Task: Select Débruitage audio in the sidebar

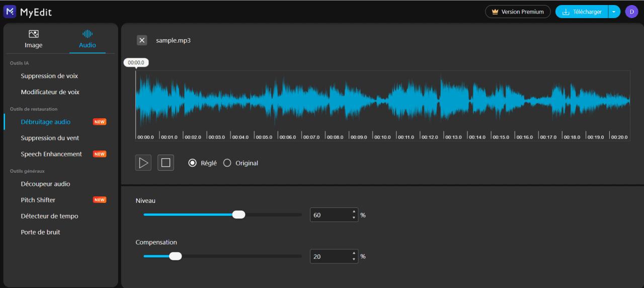Action: coord(45,122)
